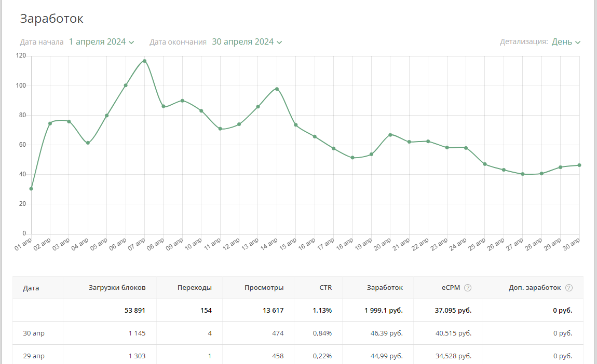Click the chart peak point at 07 апр
Viewport: 597px width, 364px height.
144,61
